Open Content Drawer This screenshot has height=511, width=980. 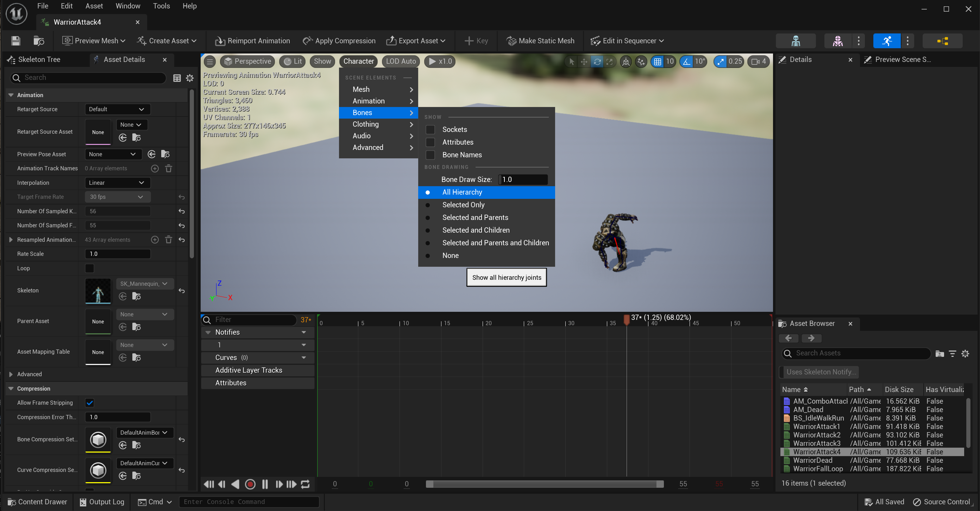(x=37, y=502)
